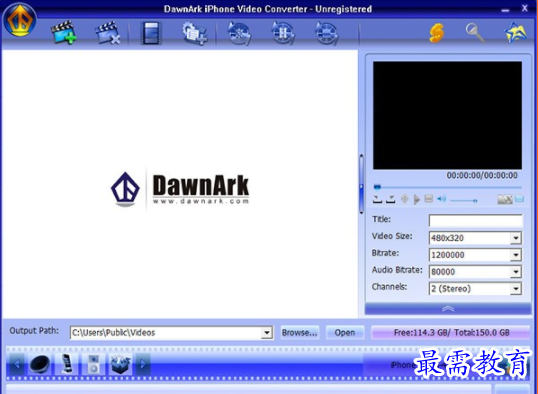Click the Open output folder button
This screenshot has height=394, width=538.
tap(345, 333)
